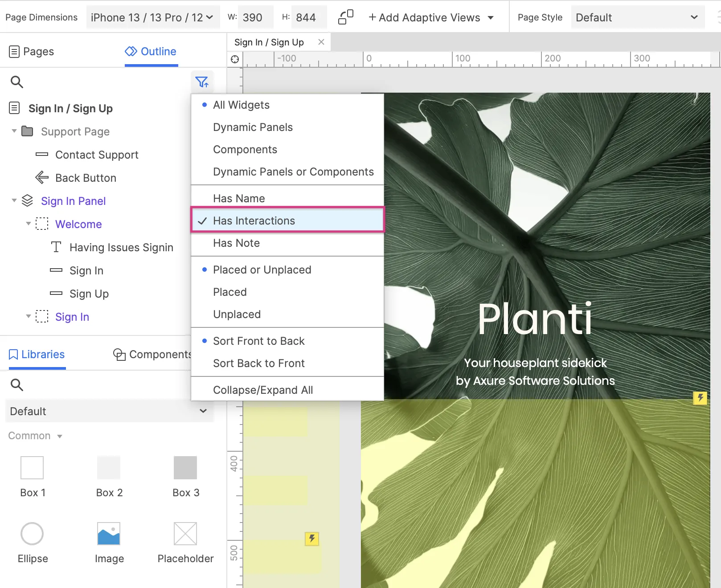Toggle the page orientation icon

tap(346, 17)
